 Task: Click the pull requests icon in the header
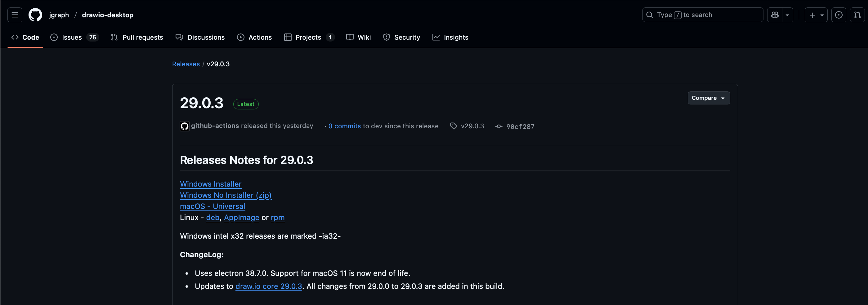point(857,15)
